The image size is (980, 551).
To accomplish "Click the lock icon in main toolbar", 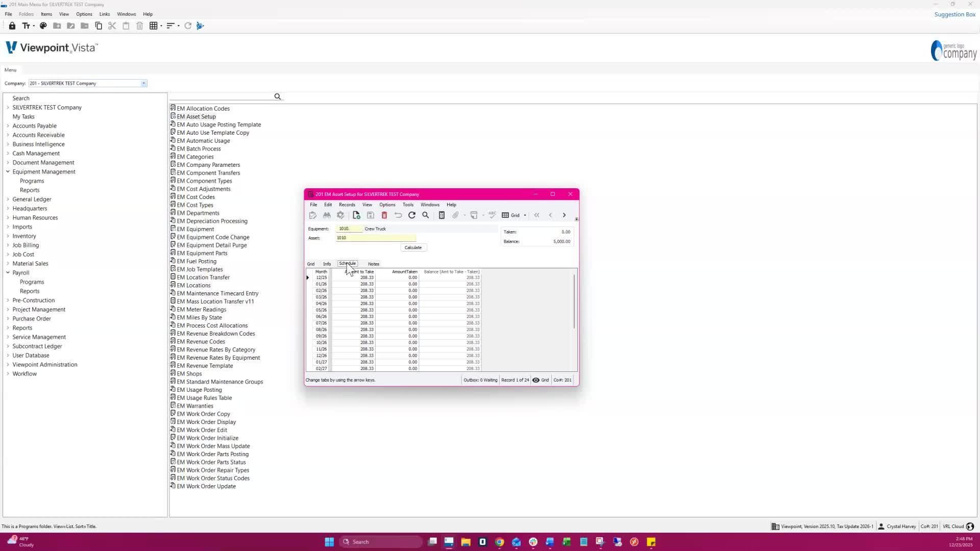I will click(x=12, y=26).
